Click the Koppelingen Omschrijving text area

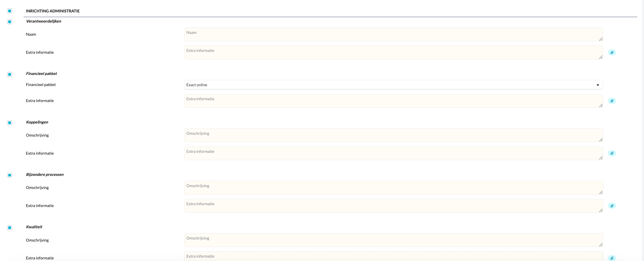point(393,135)
